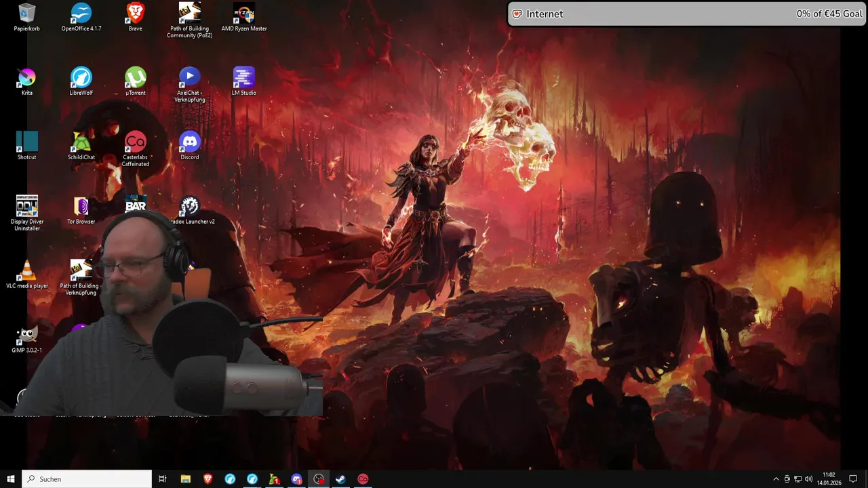The height and width of the screenshot is (488, 868).
Task: Open Task View from the taskbar
Action: tap(163, 479)
